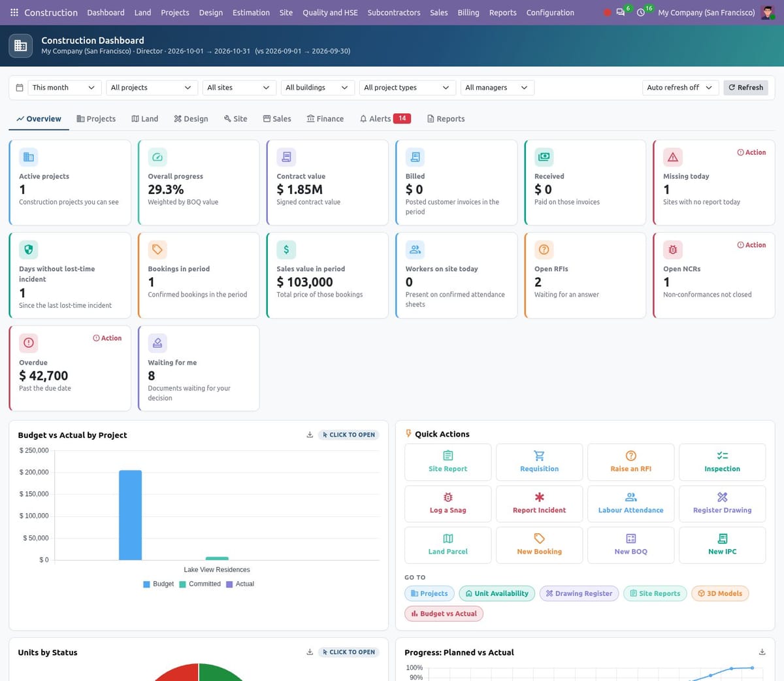Create a Land Parcel quick action
Image resolution: width=784 pixels, height=681 pixels.
click(448, 545)
